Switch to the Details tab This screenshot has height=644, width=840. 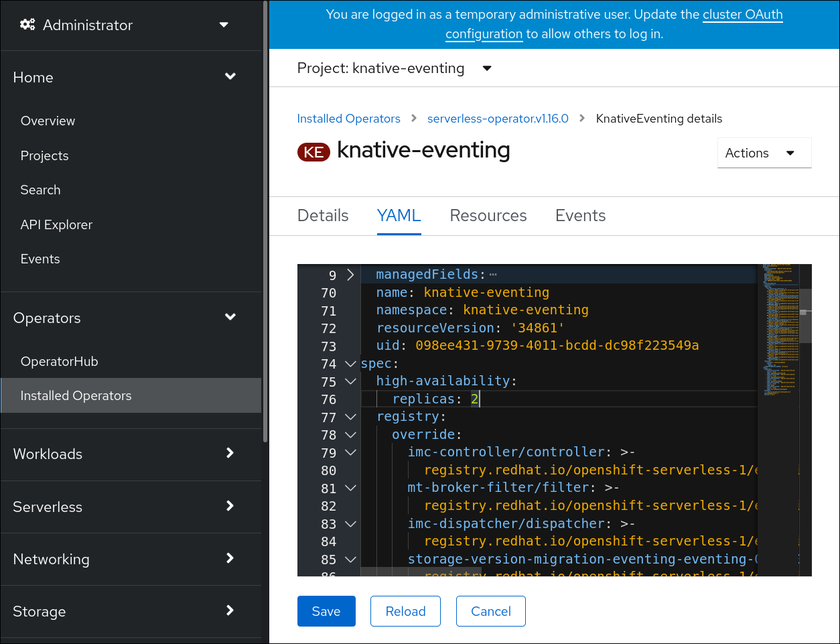click(323, 216)
